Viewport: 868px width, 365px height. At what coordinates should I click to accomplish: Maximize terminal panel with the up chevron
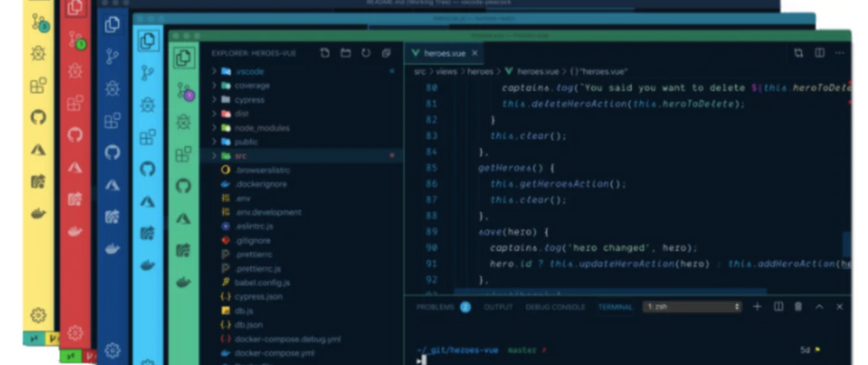(819, 307)
